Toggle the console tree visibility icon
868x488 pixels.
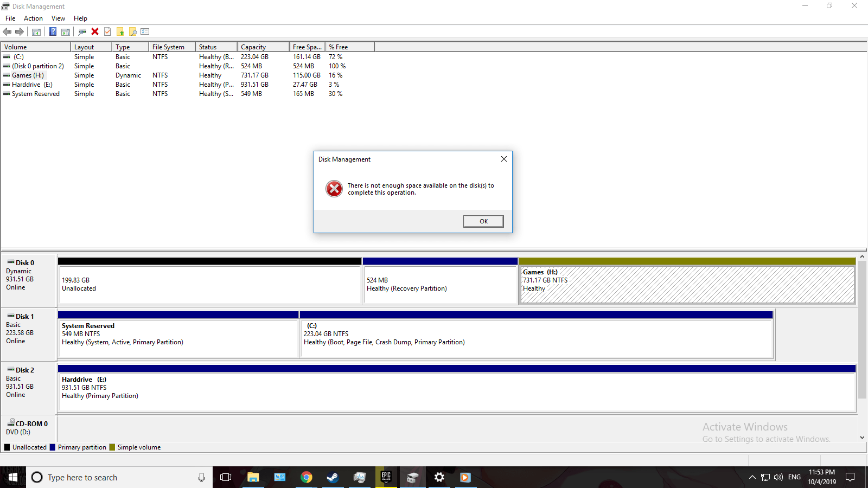(36, 31)
